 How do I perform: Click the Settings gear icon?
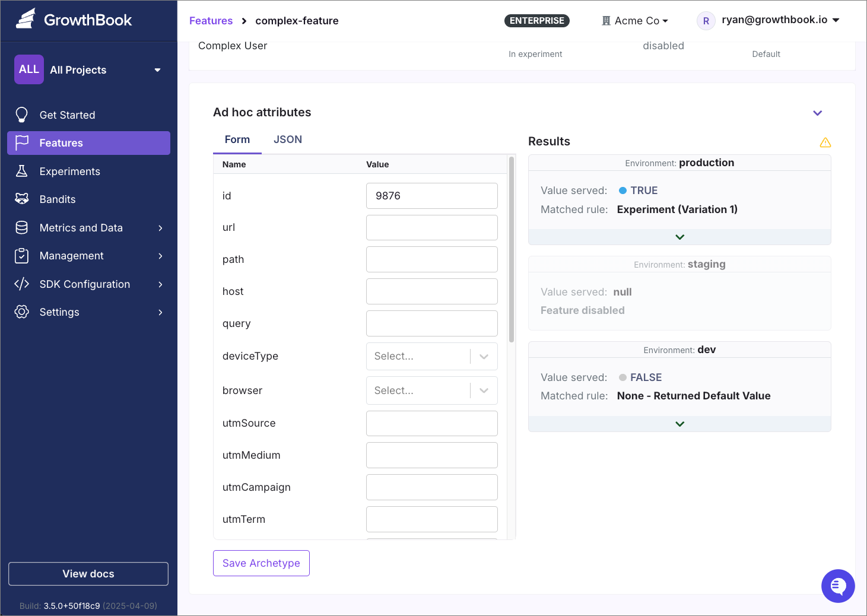tap(22, 312)
